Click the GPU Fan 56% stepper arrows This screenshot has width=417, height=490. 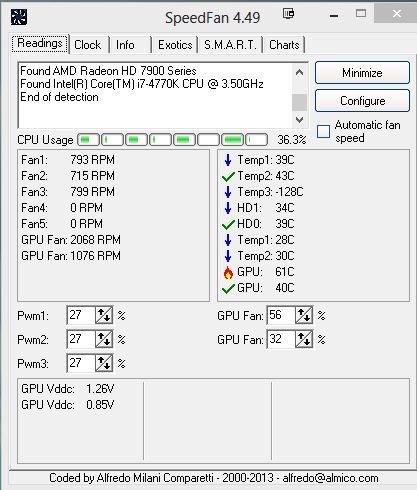(304, 315)
